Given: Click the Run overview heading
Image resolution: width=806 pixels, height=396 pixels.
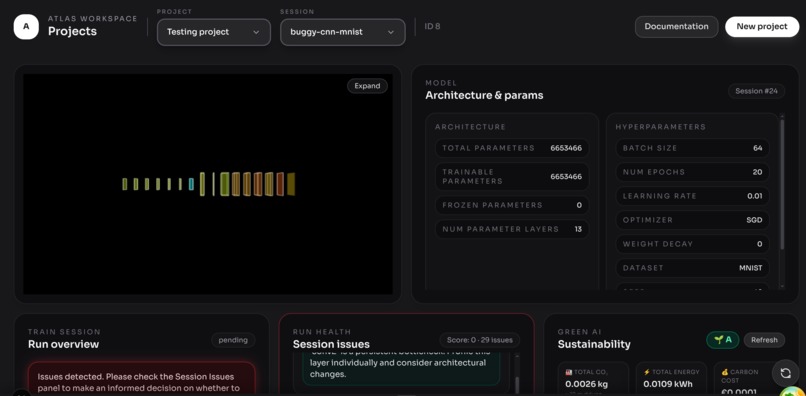Looking at the screenshot, I should [63, 345].
